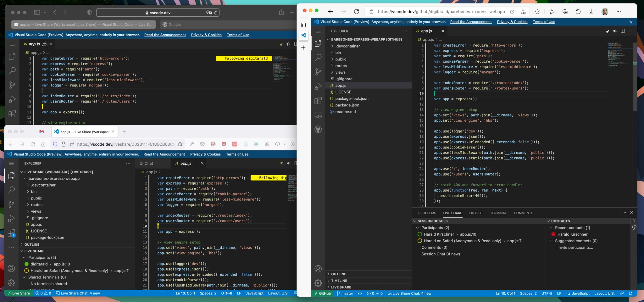
Task: Click the Accounts icon above the gear
Action: pos(318,269)
